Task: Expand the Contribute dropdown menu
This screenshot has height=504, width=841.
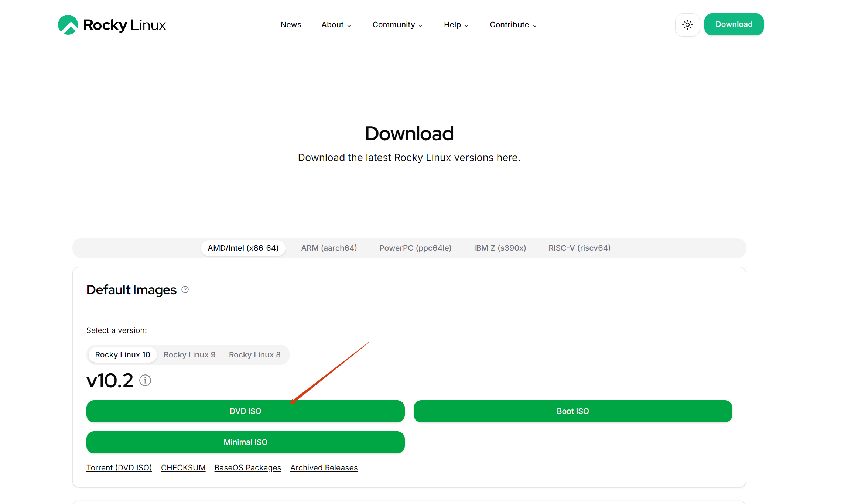Action: 513,25
